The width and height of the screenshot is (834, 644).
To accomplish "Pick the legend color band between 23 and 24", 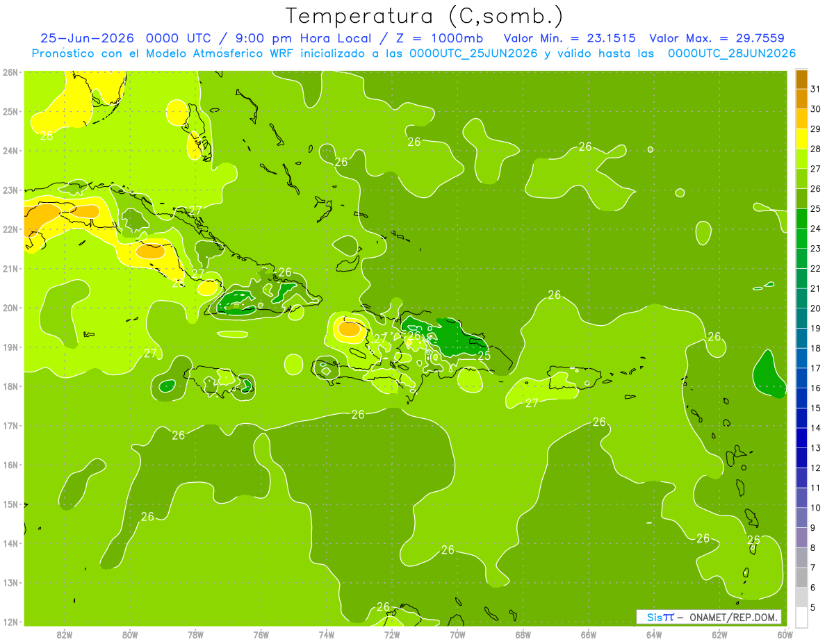I will pyautogui.click(x=802, y=238).
